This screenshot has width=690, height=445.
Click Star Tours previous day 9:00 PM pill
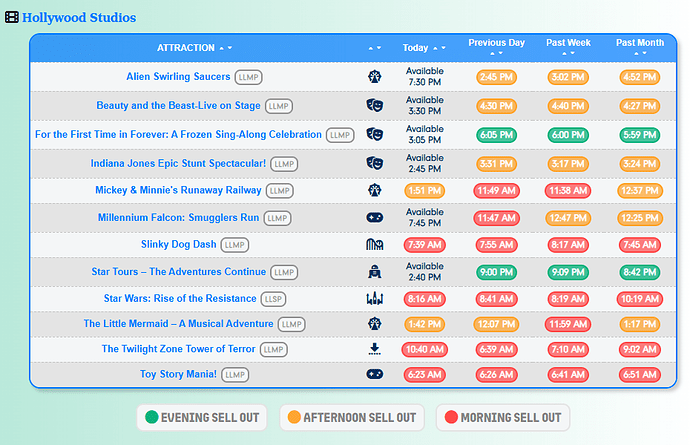click(496, 272)
